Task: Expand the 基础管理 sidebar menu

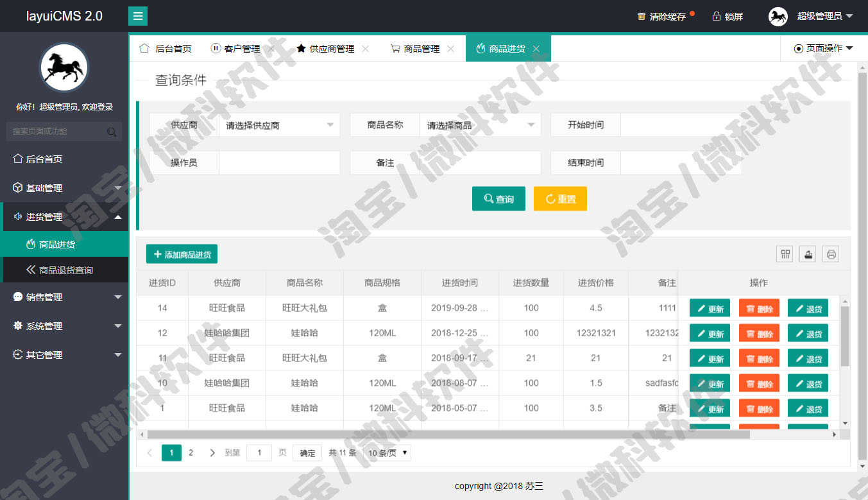Action: 64,188
